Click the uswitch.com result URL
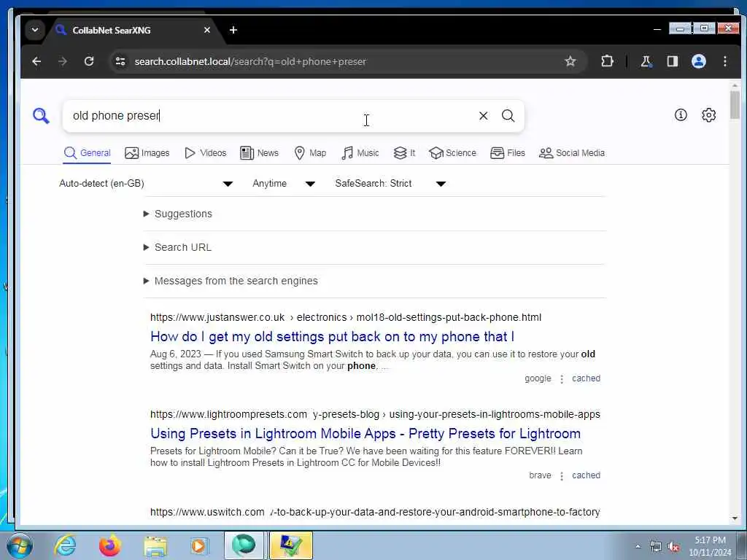747x560 pixels. (375, 512)
